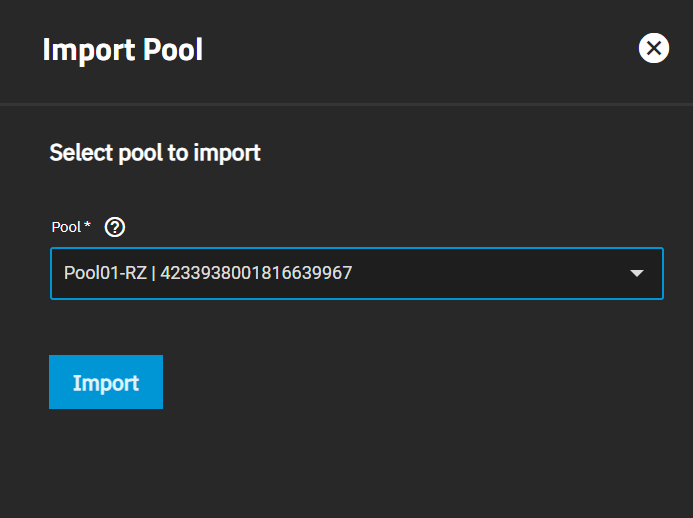Click the Select pool to import heading
693x518 pixels.
(x=155, y=153)
